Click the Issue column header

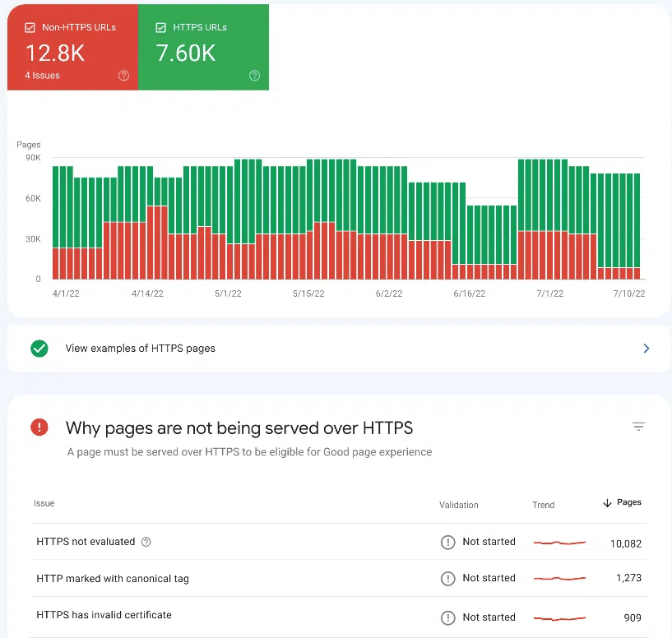pos(44,503)
